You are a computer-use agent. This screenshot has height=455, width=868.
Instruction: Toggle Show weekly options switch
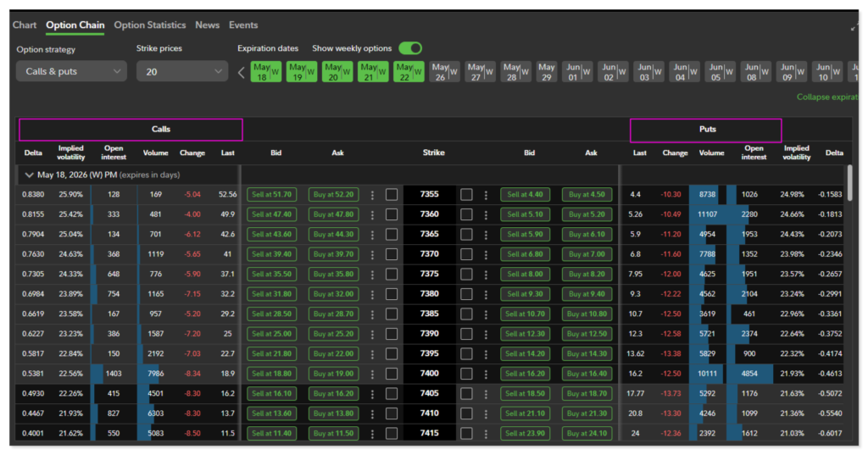click(x=410, y=48)
